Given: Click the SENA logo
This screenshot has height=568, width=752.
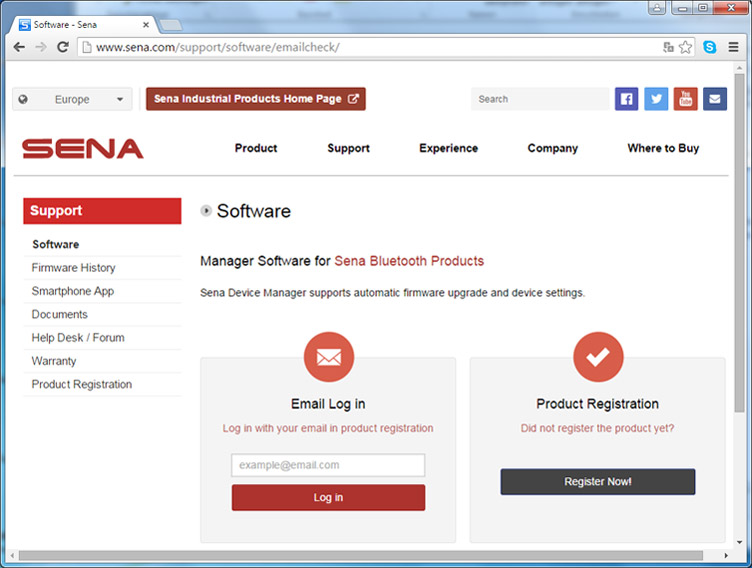Looking at the screenshot, I should point(82,149).
